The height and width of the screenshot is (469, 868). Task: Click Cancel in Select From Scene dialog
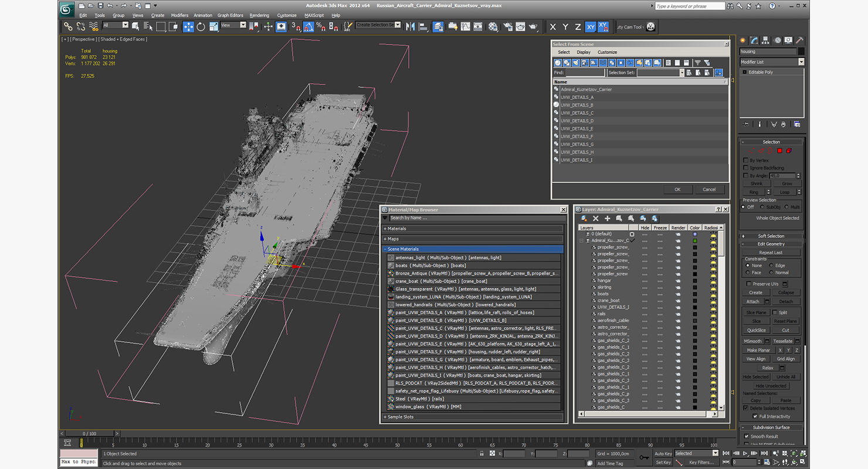(709, 189)
